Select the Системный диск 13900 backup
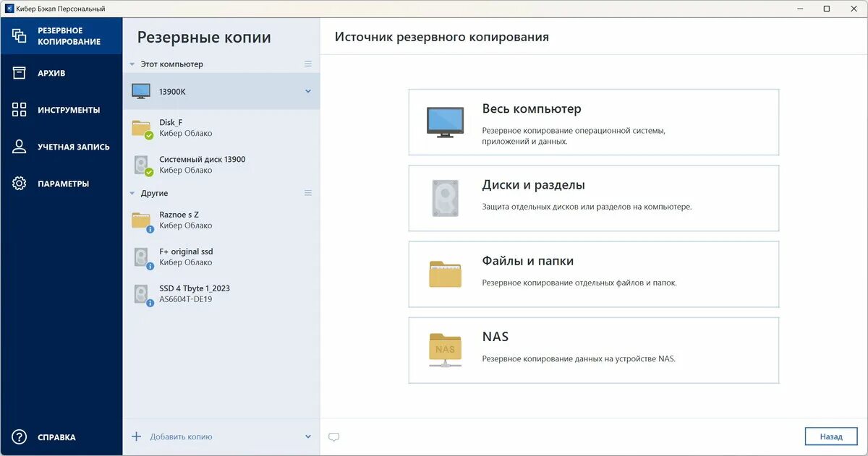868x456 pixels. pyautogui.click(x=221, y=165)
